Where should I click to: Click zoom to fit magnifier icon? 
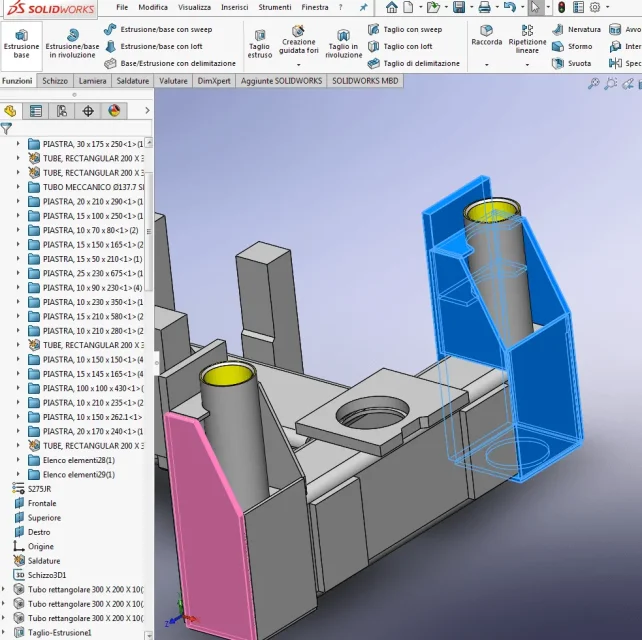pyautogui.click(x=593, y=84)
